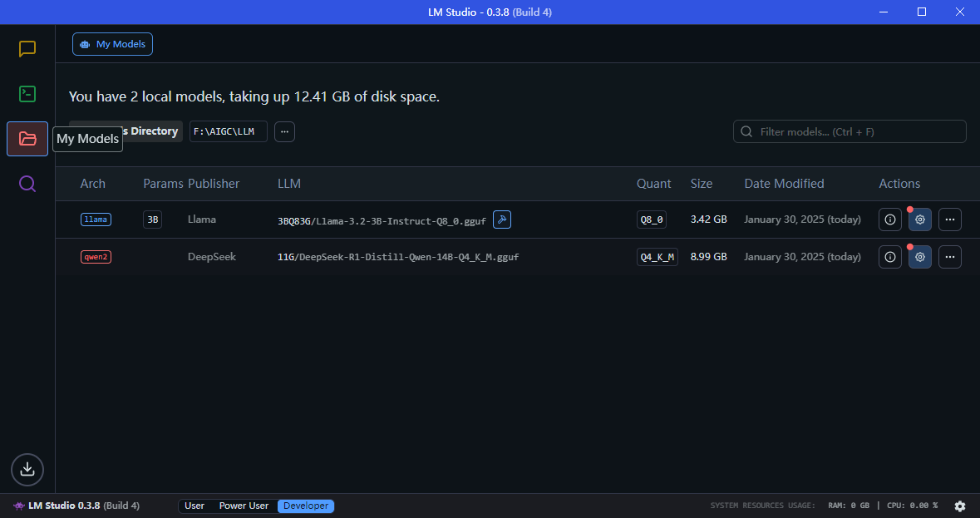Sort by the Quant column header

tap(654, 184)
